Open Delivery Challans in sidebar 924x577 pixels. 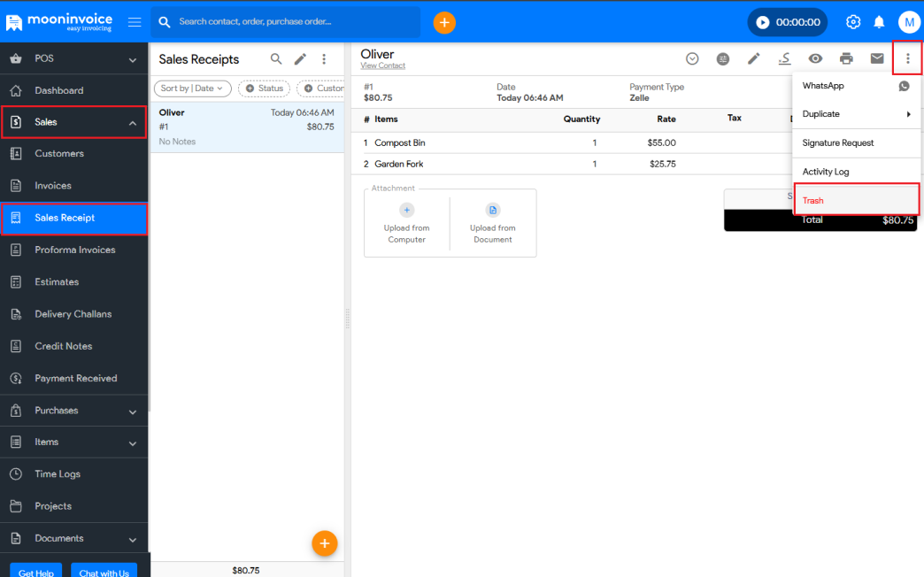(74, 314)
